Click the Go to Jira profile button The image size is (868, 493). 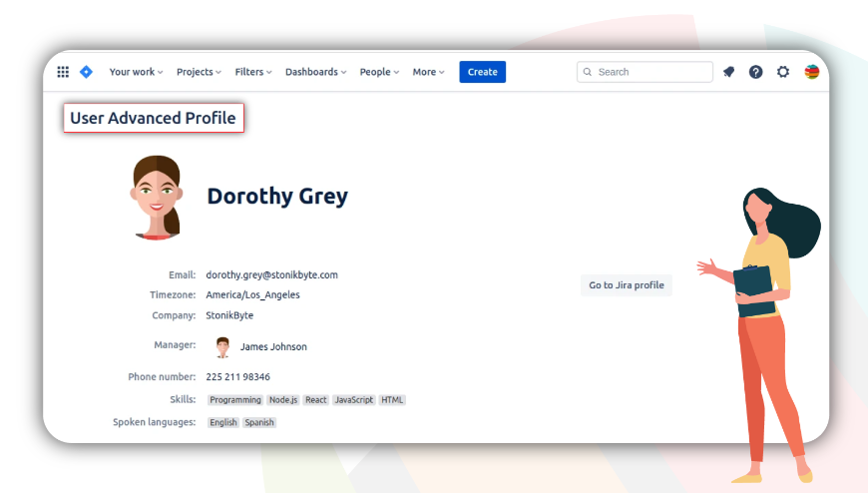click(627, 285)
